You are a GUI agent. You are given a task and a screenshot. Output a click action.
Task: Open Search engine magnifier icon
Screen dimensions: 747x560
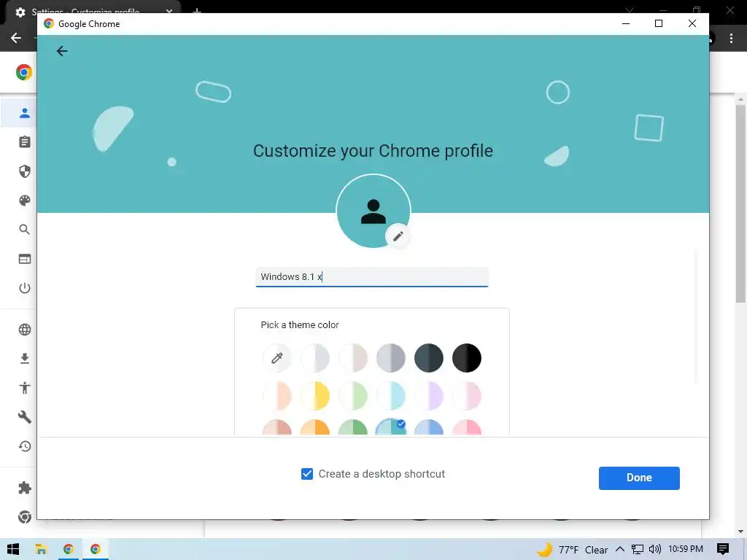point(25,230)
